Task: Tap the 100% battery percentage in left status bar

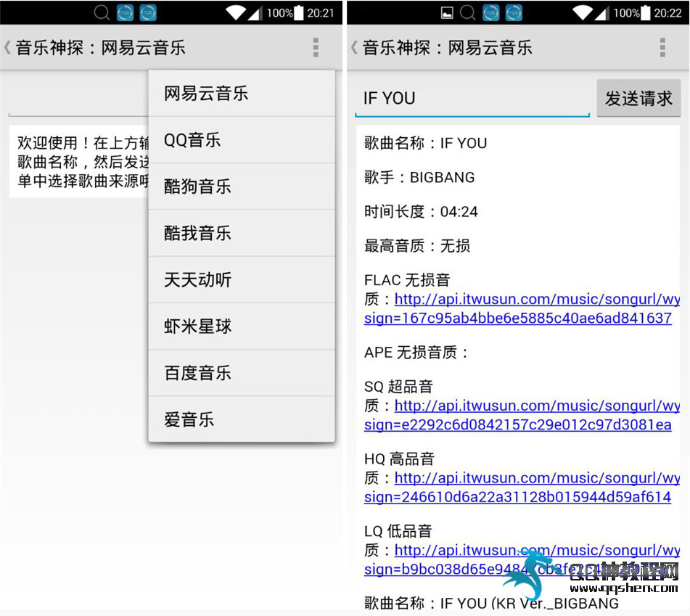Action: tap(279, 13)
